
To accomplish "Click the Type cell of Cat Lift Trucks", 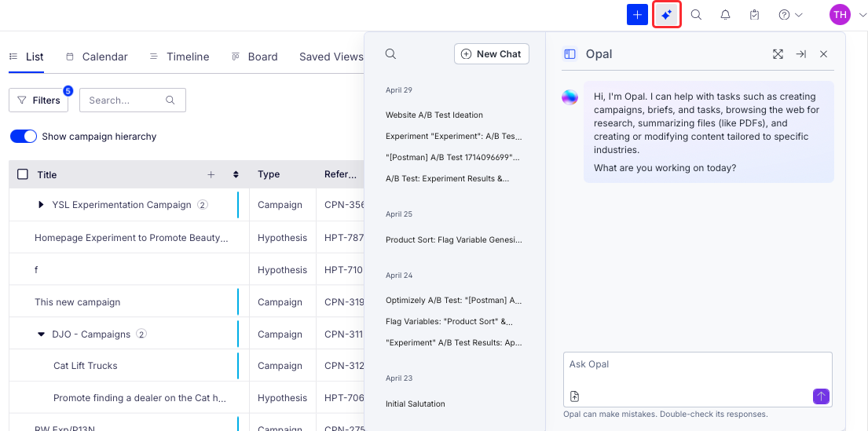I will tap(280, 366).
